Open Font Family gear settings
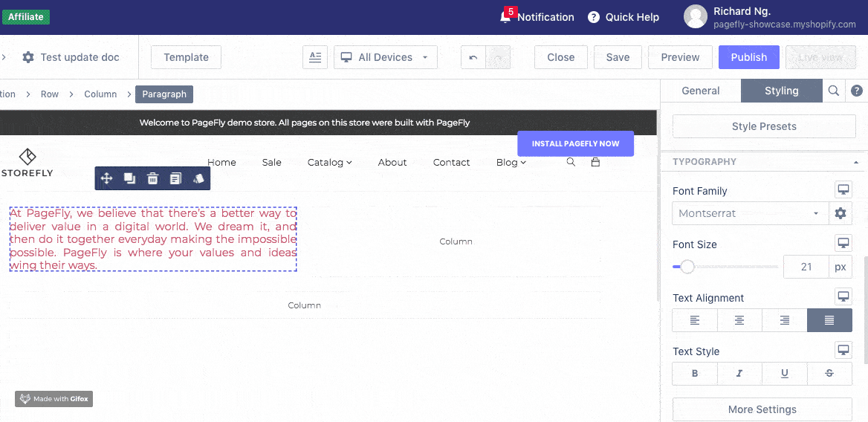This screenshot has height=422, width=868. pos(841,213)
